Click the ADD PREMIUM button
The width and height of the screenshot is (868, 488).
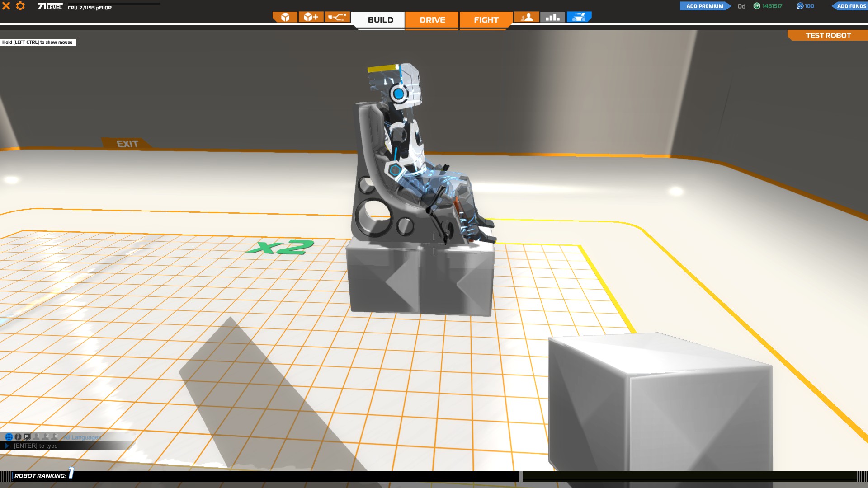click(x=704, y=6)
